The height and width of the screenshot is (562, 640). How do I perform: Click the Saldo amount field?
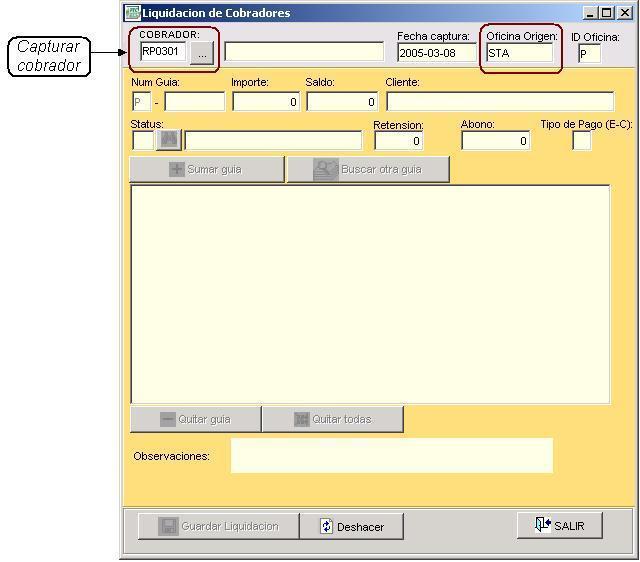[x=342, y=101]
